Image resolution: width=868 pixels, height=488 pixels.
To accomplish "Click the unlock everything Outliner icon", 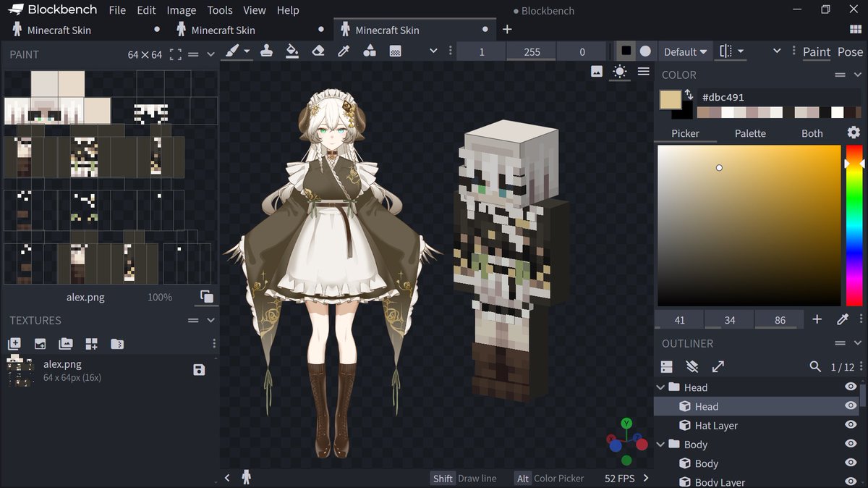I will point(692,366).
